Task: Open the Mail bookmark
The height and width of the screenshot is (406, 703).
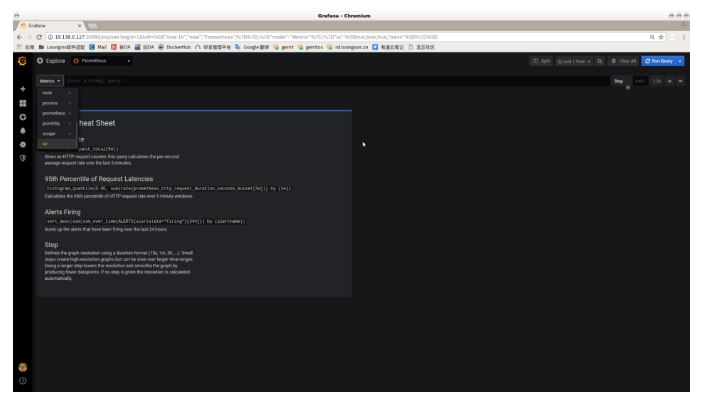Action: (x=98, y=47)
